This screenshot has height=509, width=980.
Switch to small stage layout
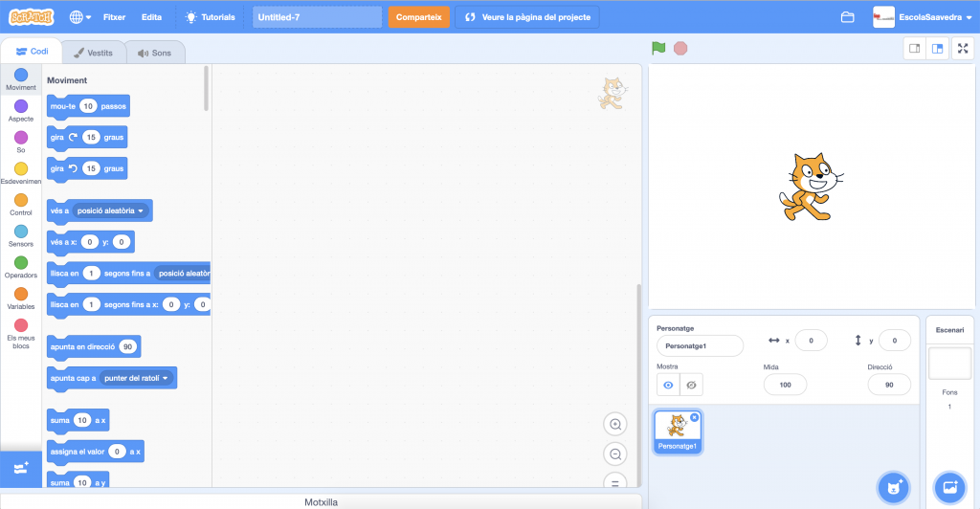[915, 48]
